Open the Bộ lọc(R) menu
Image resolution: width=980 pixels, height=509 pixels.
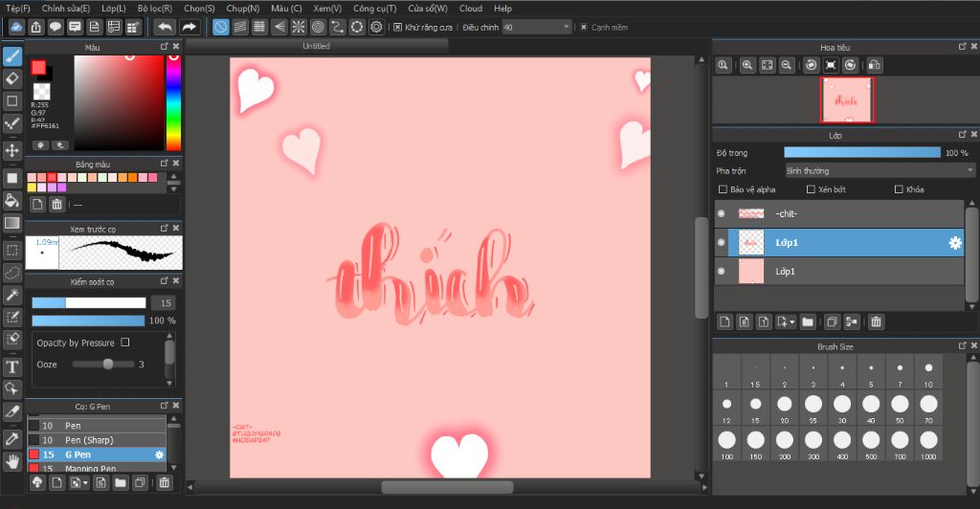[x=154, y=8]
